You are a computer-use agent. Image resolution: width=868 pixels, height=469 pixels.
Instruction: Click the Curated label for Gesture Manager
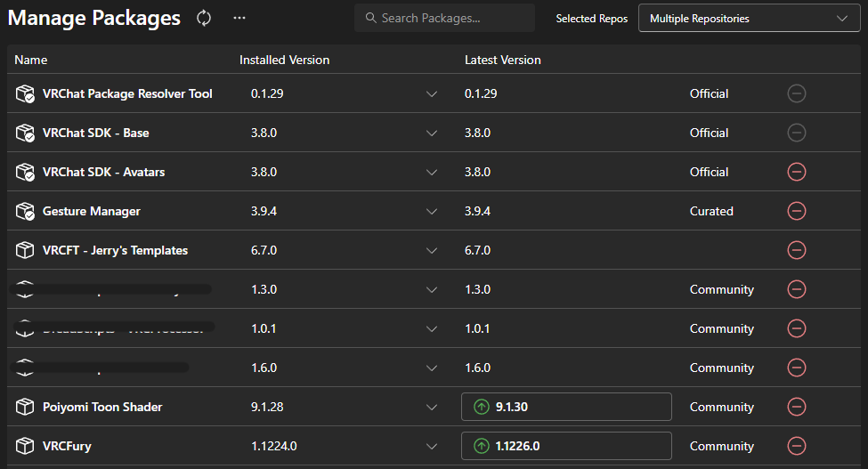point(711,211)
